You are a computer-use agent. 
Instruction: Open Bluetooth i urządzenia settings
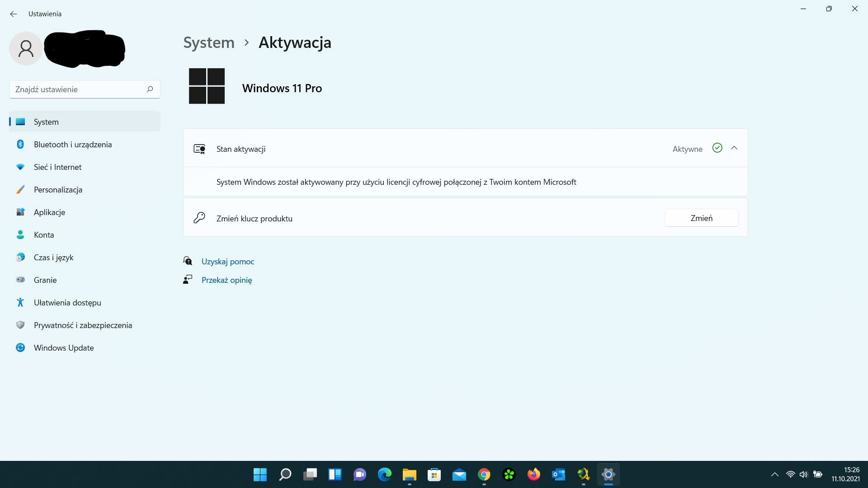coord(85,144)
